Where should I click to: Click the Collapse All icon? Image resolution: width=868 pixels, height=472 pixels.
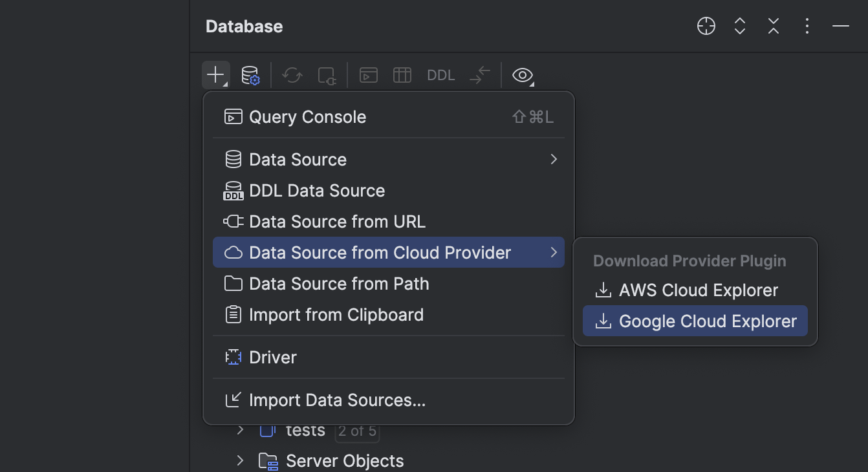773,26
